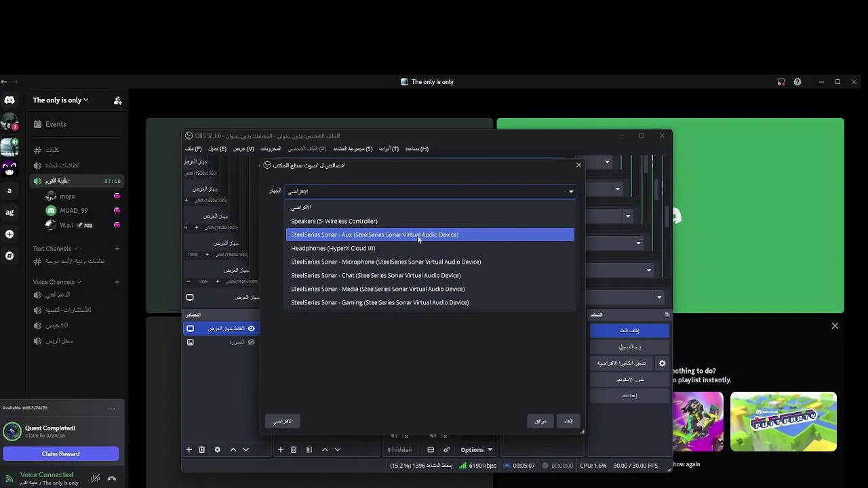Close the audio properties dialog with X
The height and width of the screenshot is (488, 868).
578,165
